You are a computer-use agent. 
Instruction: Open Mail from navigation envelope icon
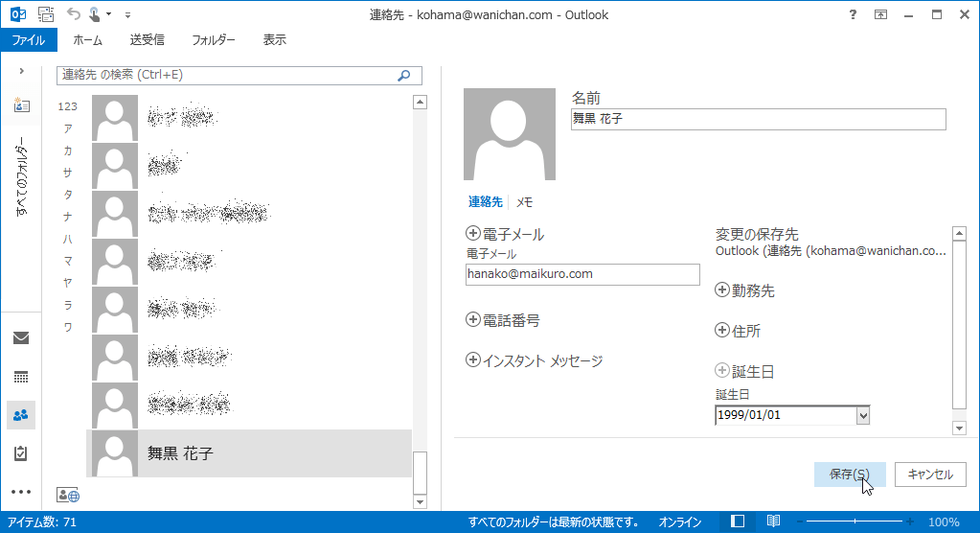click(21, 338)
